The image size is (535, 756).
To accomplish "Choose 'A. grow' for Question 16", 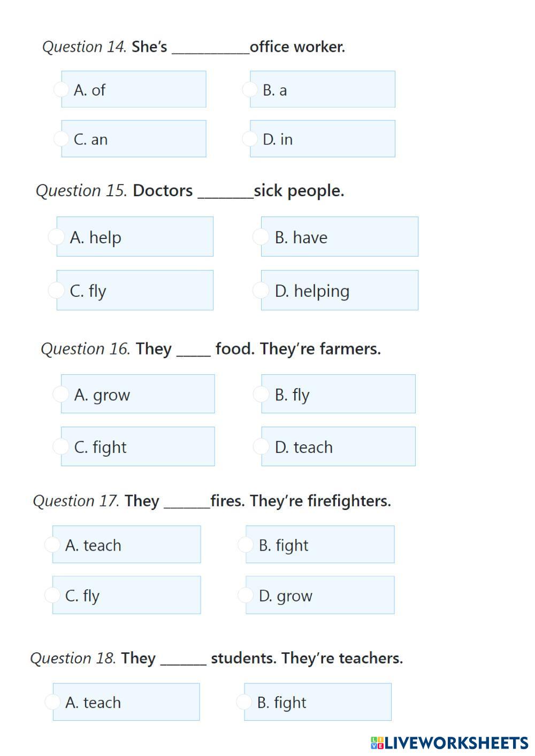I will 60,394.
